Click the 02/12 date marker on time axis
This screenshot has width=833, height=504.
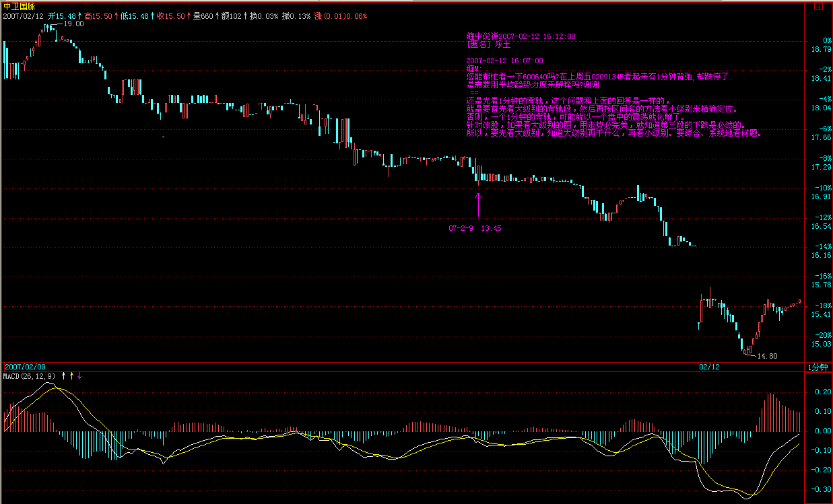[x=709, y=367]
